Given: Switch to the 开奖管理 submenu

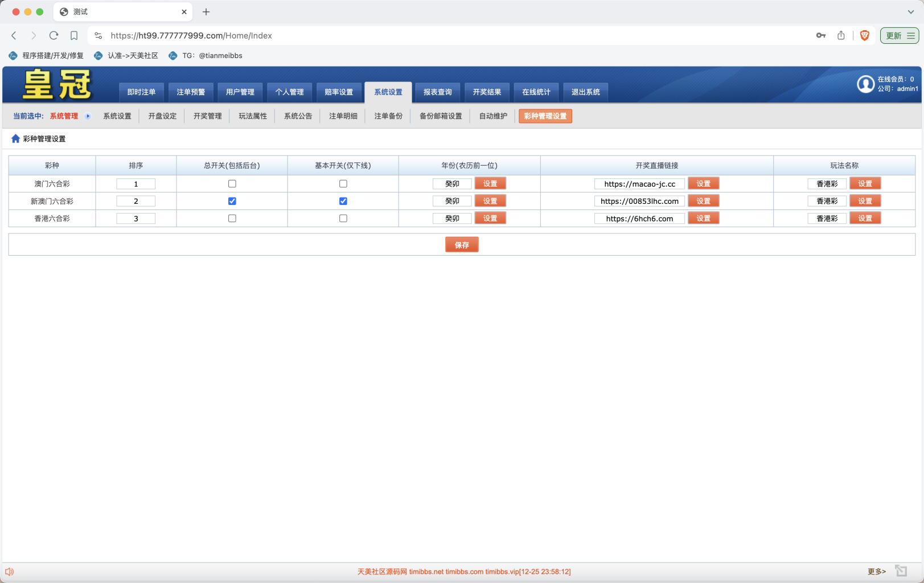Looking at the screenshot, I should tap(207, 116).
